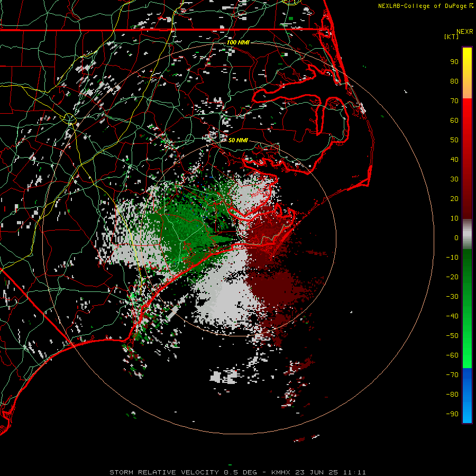
Task: Click the -70 value on velocity scale
Action: click(x=452, y=375)
